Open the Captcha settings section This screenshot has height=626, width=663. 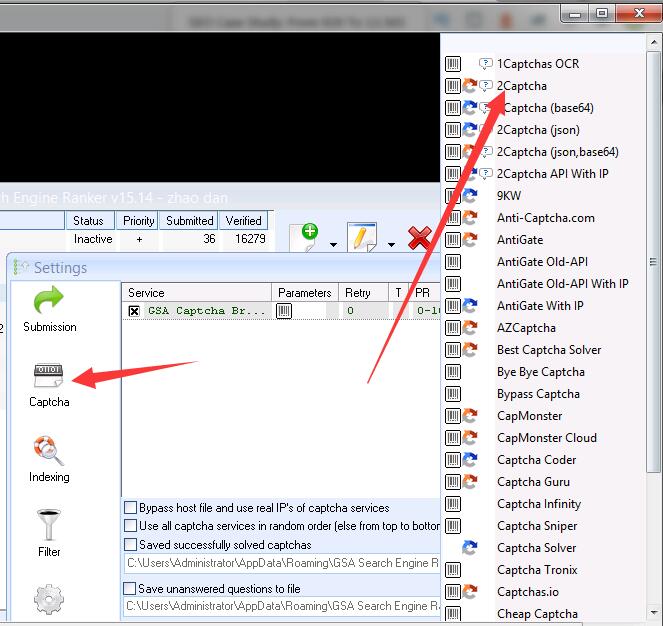pos(49,384)
